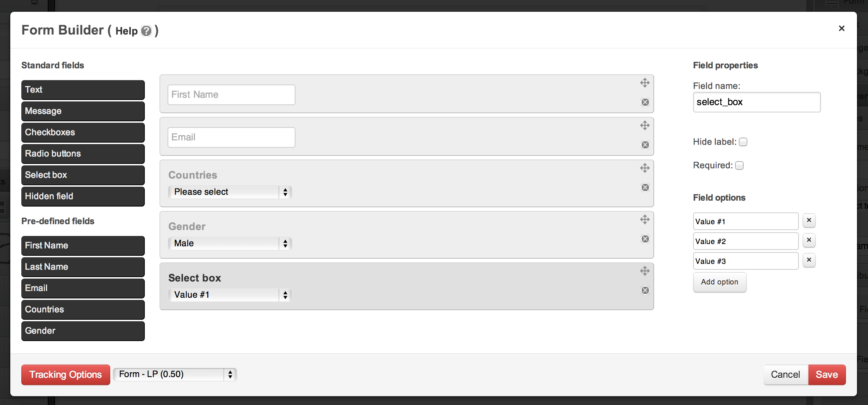The image size is (868, 405).
Task: Open Tracking Options
Action: point(65,374)
